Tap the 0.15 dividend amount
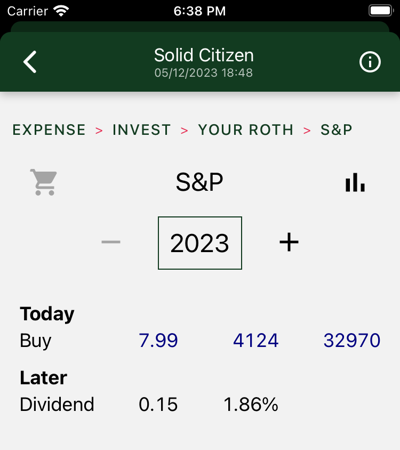 pyautogui.click(x=158, y=404)
